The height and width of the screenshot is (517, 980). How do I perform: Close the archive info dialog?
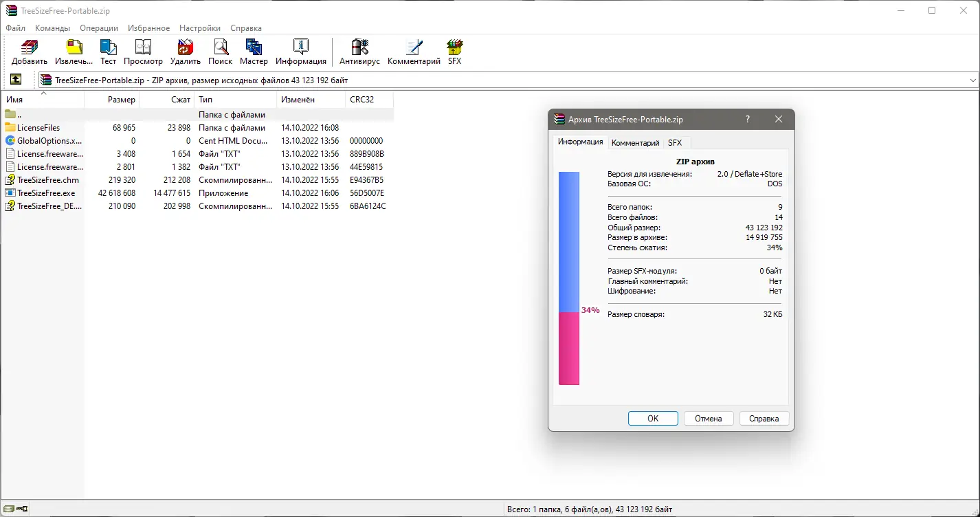[779, 119]
